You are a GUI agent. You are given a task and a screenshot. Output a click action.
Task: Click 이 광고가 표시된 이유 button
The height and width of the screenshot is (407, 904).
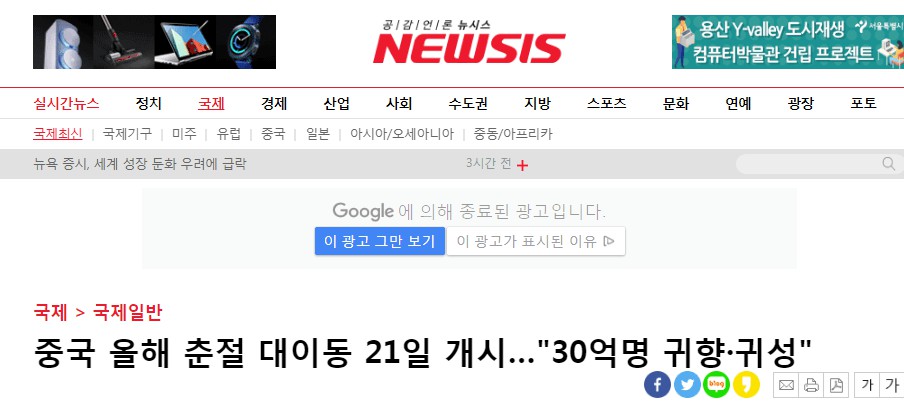tap(536, 241)
